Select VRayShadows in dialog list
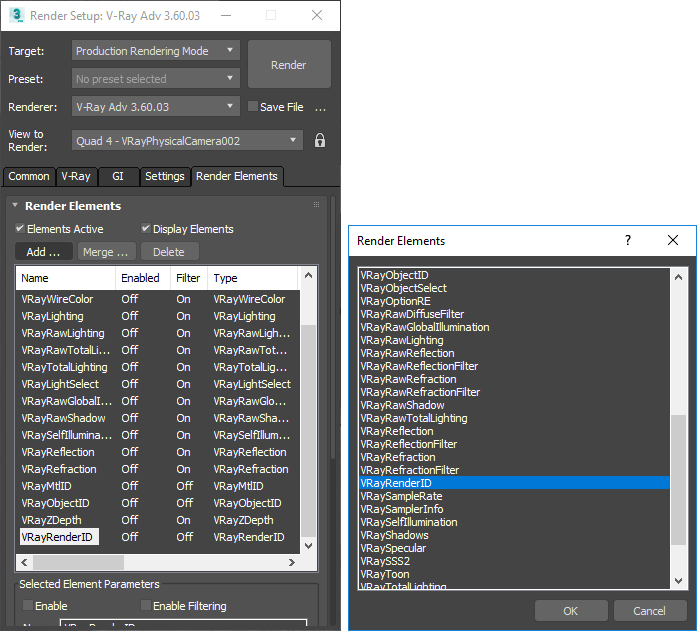Viewport: 697px width, 631px height. pyautogui.click(x=514, y=535)
